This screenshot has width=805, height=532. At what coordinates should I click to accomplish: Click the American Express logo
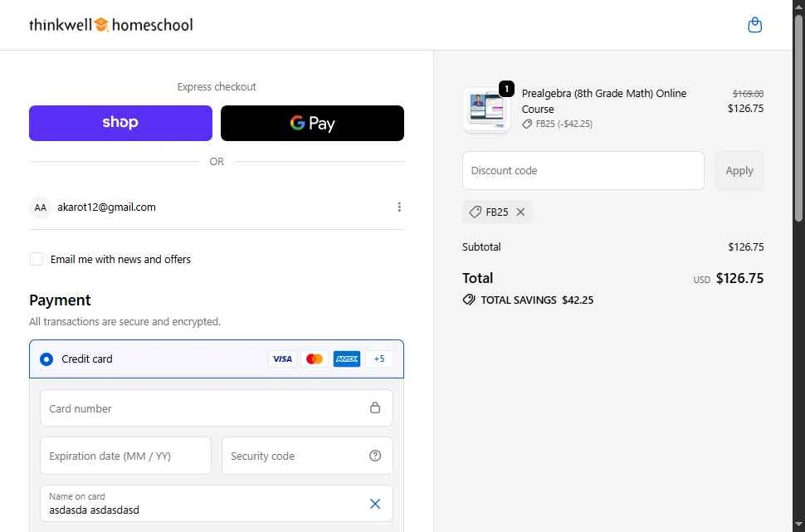(x=347, y=359)
